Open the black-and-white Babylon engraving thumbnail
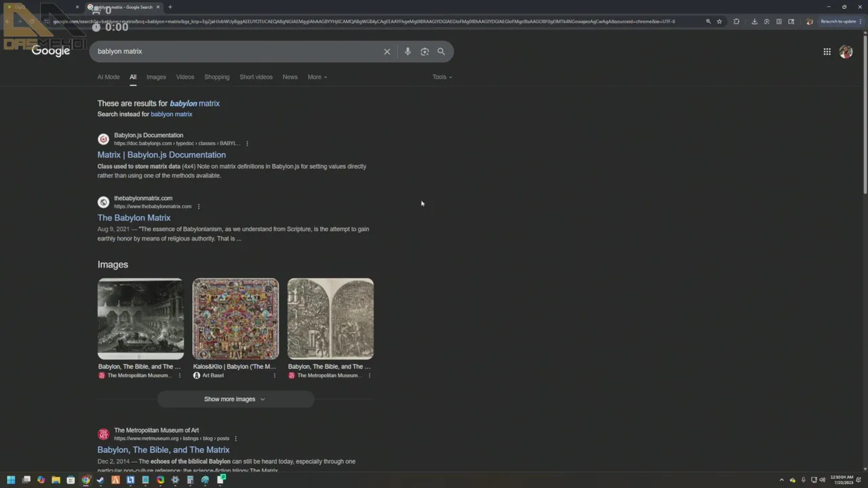Screen dimensions: 868x488 tap(140, 319)
